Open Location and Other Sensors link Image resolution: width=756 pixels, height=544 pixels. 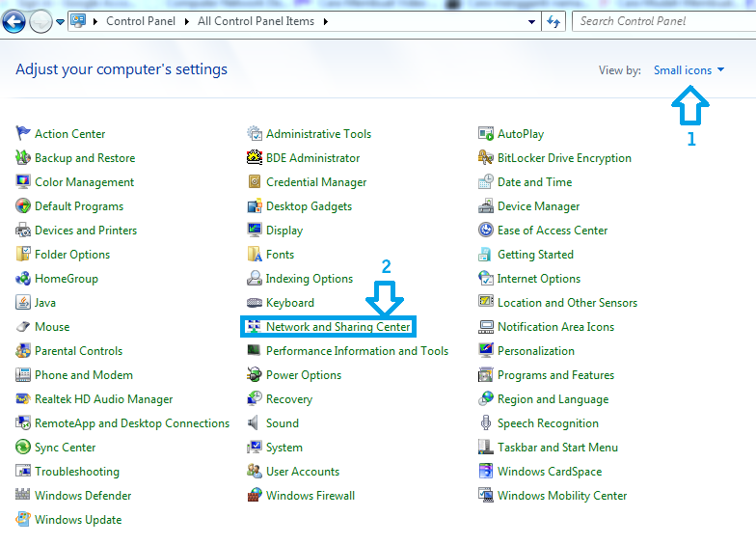click(567, 303)
